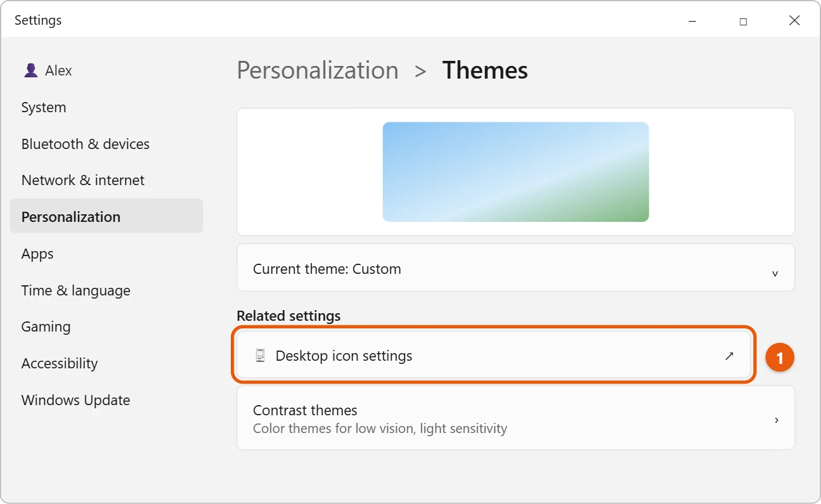
Task: Click the theme preview wallpaper thumbnail
Action: point(515,172)
